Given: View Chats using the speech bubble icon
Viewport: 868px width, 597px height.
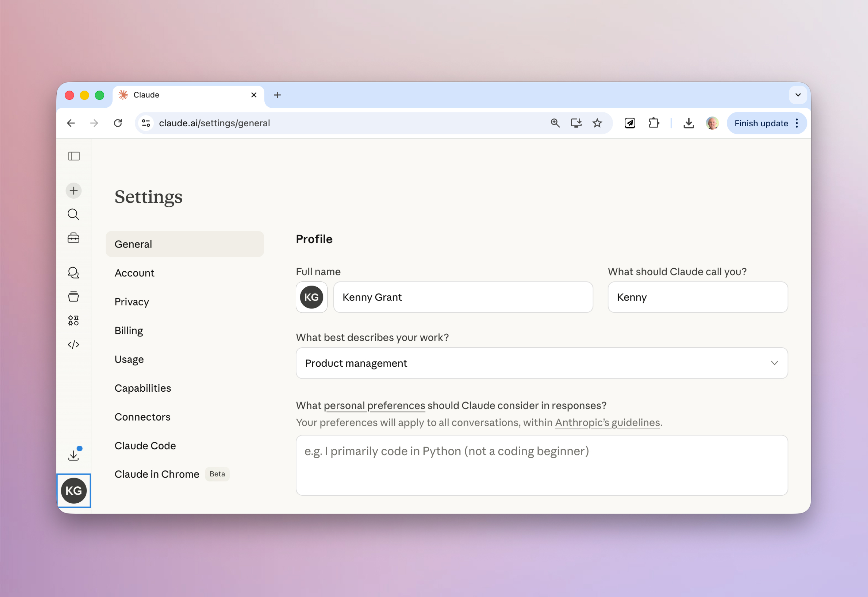Looking at the screenshot, I should tap(74, 273).
